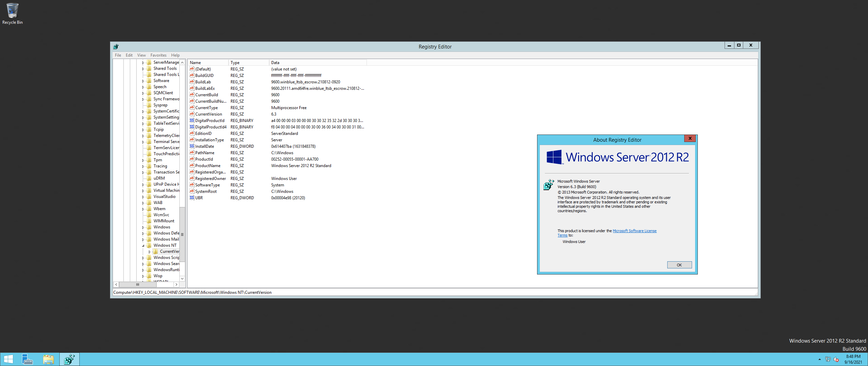Click folder icon of Wbem key
Screen dimensions: 868x366
pyautogui.click(x=149, y=209)
